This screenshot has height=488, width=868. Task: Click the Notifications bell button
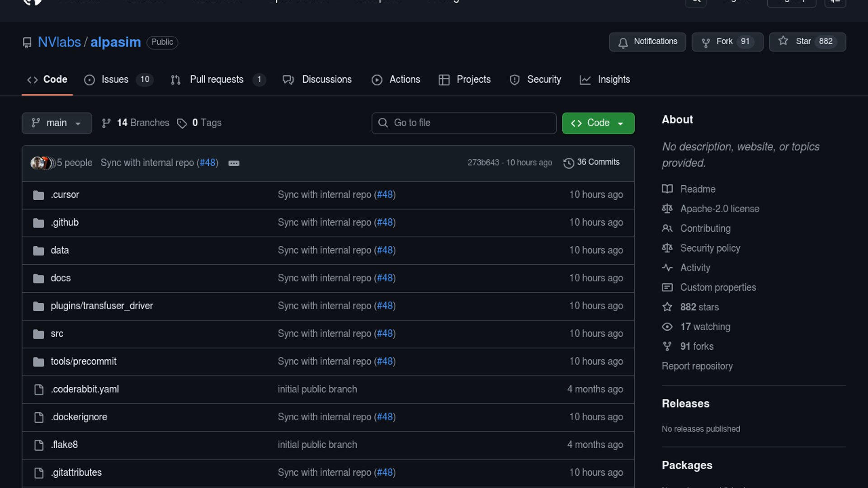(647, 42)
